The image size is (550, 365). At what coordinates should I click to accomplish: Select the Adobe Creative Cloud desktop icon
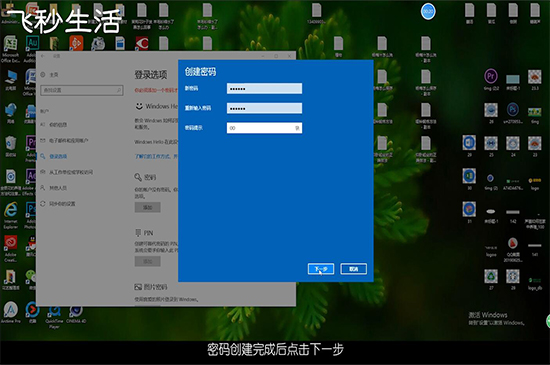(11, 248)
